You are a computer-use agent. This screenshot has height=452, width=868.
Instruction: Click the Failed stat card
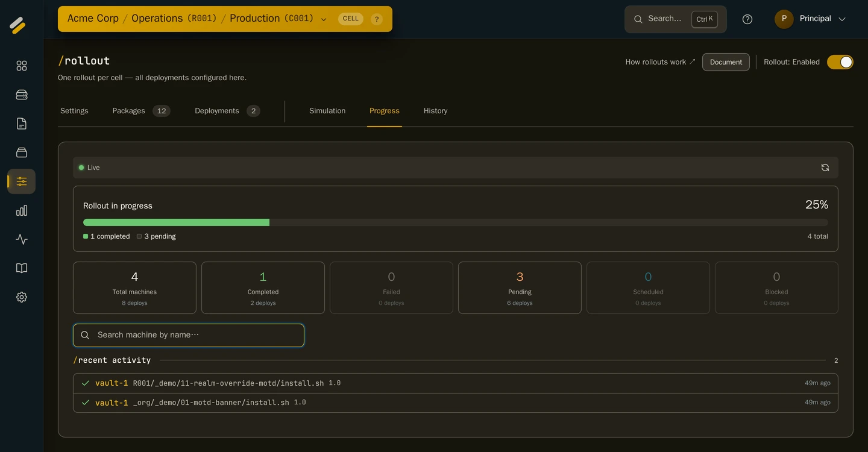391,287
